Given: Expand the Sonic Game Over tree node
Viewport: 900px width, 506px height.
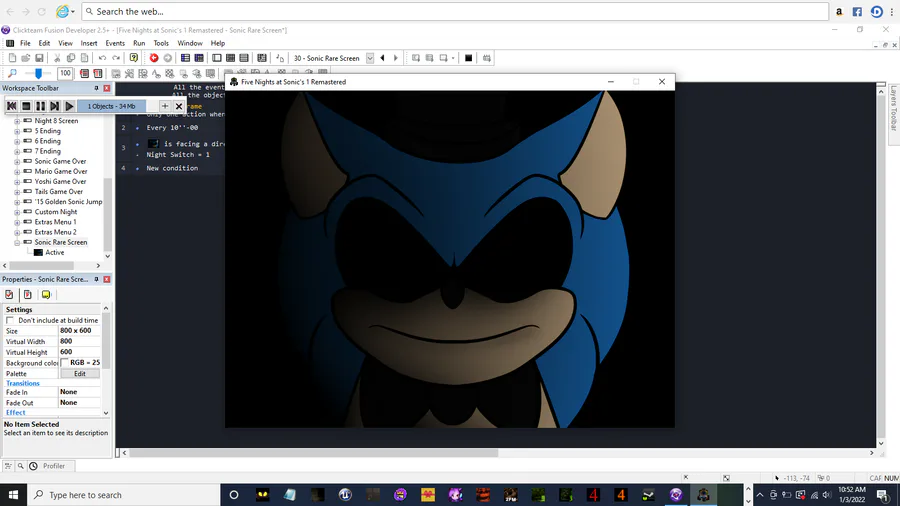Looking at the screenshot, I should tap(17, 162).
